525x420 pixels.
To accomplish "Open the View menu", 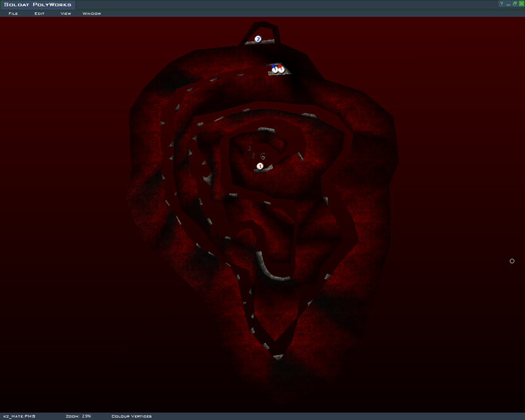I will [x=66, y=13].
